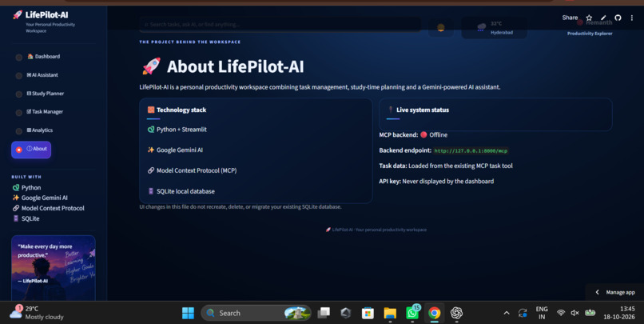Click 'THE PROJECT BEHIND THE WORKSPACE' caption
644x324 pixels.
point(189,42)
